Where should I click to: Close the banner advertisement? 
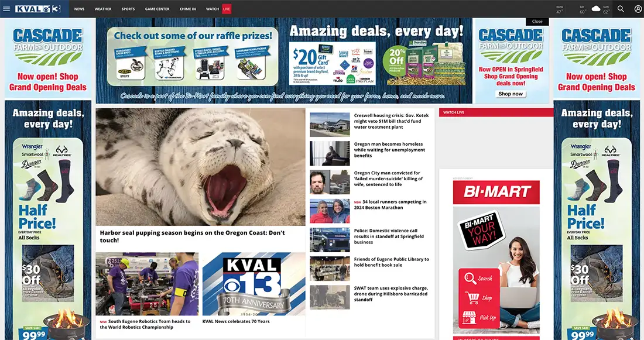[537, 21]
